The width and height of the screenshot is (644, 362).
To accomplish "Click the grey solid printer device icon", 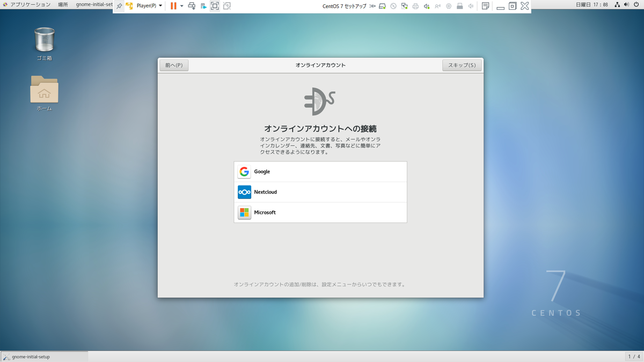I will click(x=460, y=6).
